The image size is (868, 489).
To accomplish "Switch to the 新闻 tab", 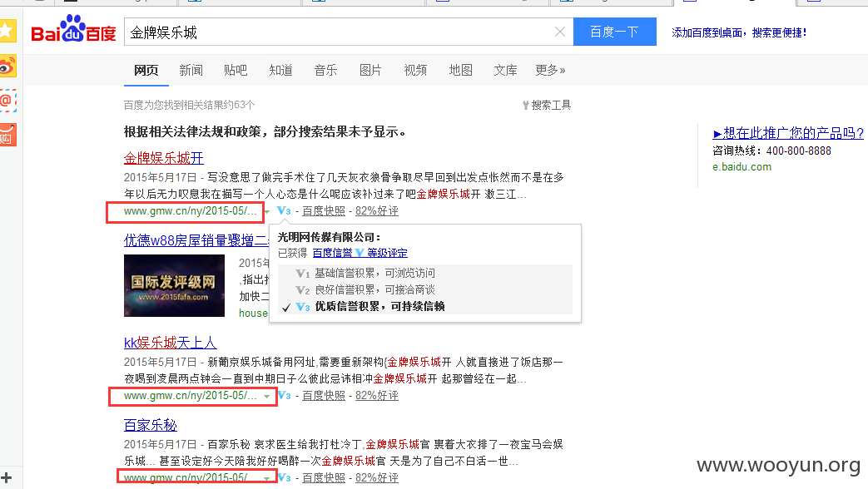I will 191,70.
